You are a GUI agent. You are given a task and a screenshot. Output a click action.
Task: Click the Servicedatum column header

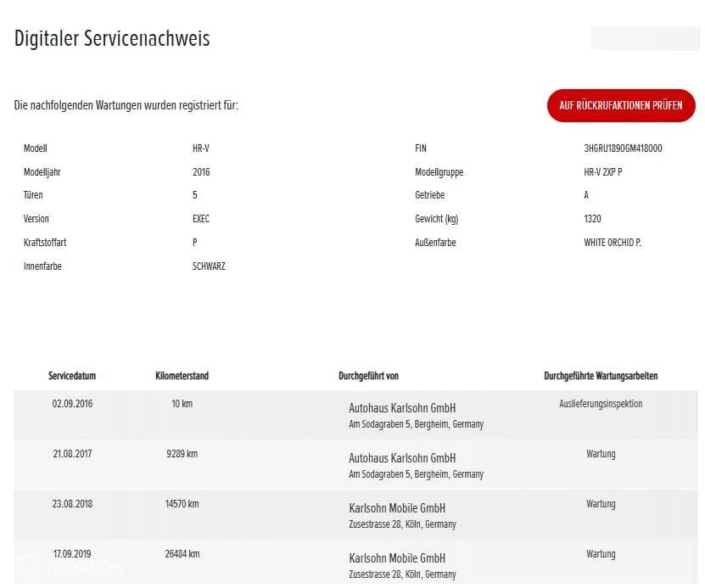72,376
